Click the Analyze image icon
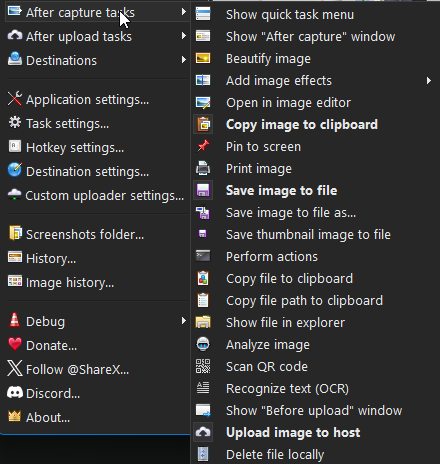440x464 pixels. [x=203, y=344]
